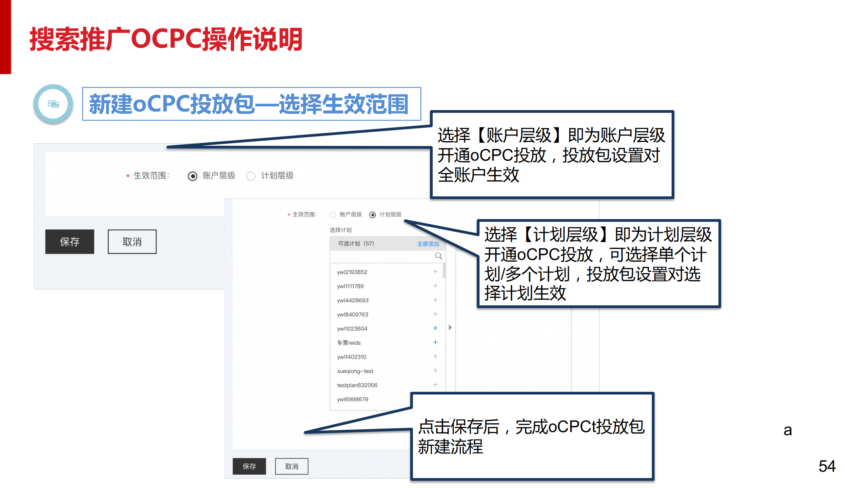Click the 选择计划 label
This screenshot has width=868, height=488.
tap(340, 230)
